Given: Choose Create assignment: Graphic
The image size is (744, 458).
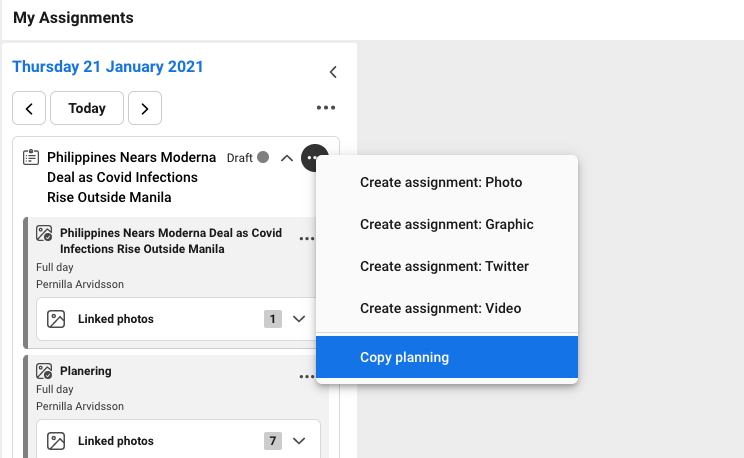Looking at the screenshot, I should click(446, 225).
